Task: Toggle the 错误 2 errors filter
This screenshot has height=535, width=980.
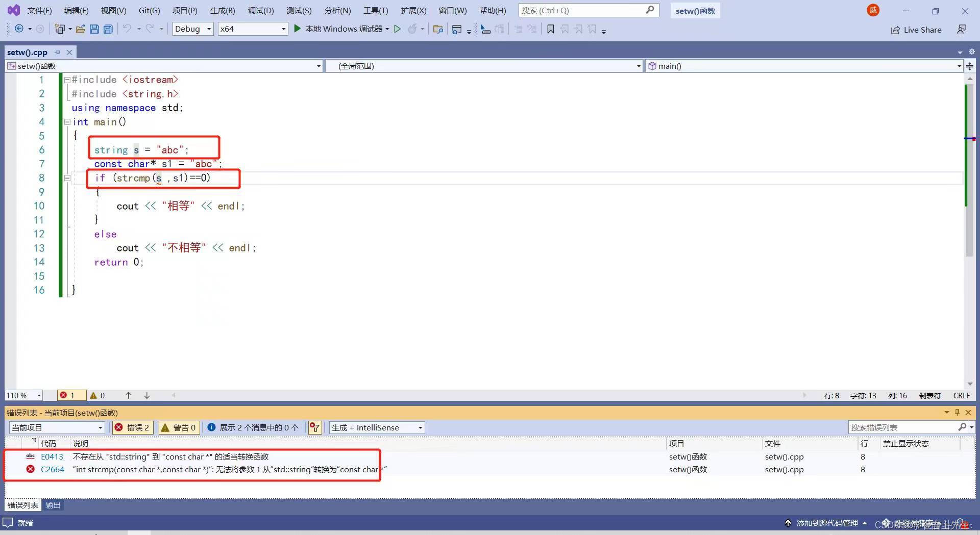Action: click(x=132, y=427)
